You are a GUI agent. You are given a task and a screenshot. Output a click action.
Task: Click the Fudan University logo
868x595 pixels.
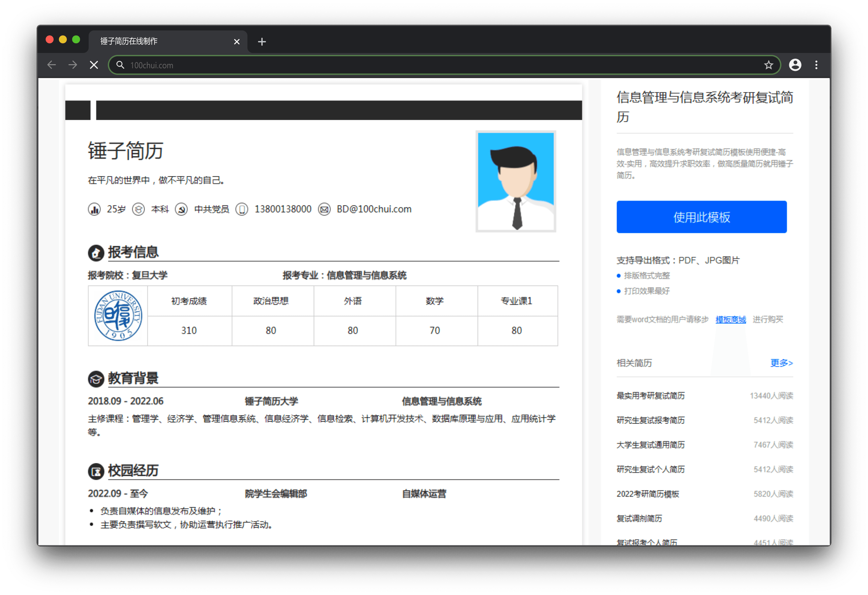tap(118, 316)
